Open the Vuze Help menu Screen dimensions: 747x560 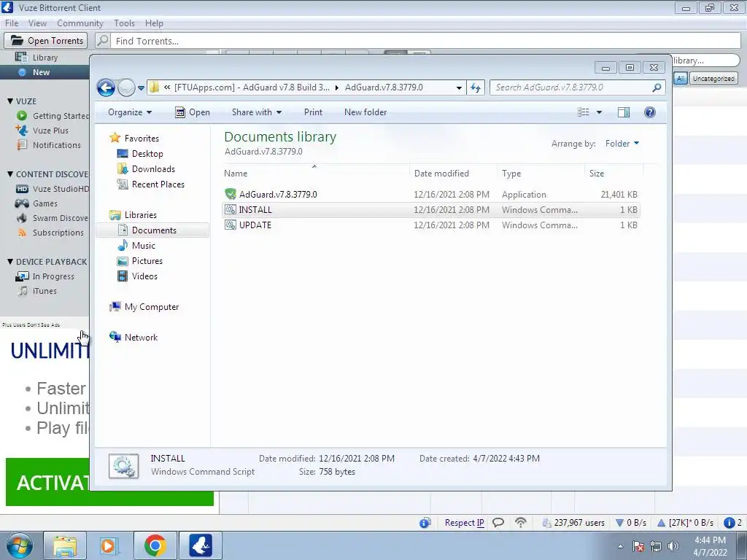click(154, 23)
